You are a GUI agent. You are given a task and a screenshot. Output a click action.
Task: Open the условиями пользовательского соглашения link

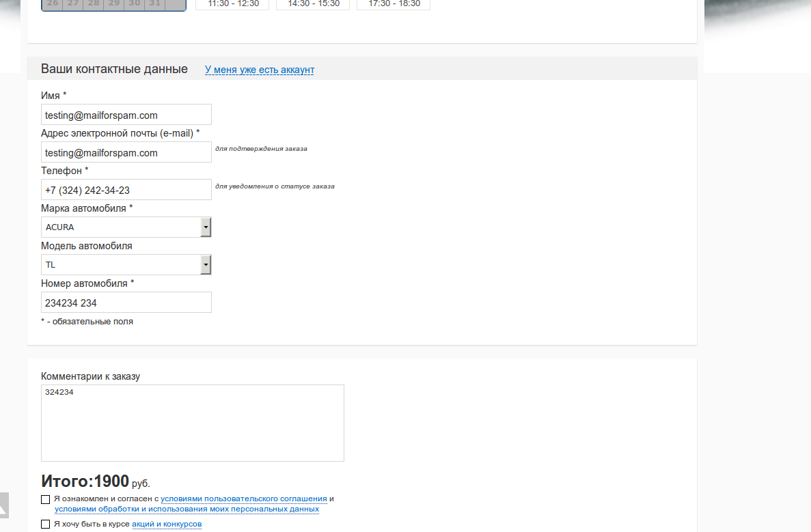click(x=244, y=499)
